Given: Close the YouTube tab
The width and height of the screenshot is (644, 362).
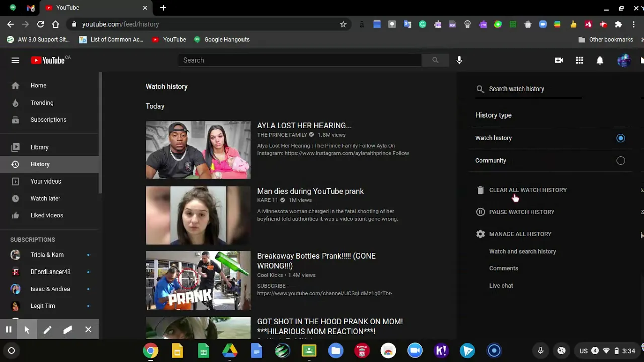Looking at the screenshot, I should pyautogui.click(x=145, y=8).
